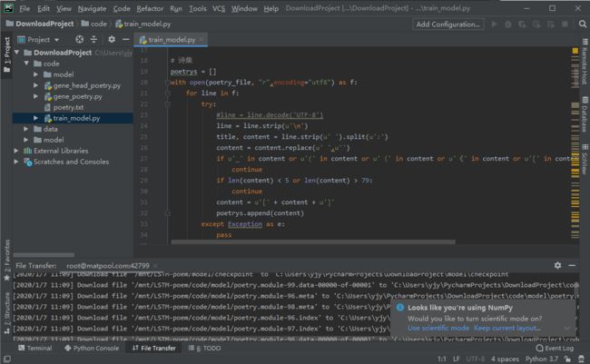The height and width of the screenshot is (364, 590).
Task: Toggle fold marker on the 'for line in f' line
Action: click(x=168, y=93)
